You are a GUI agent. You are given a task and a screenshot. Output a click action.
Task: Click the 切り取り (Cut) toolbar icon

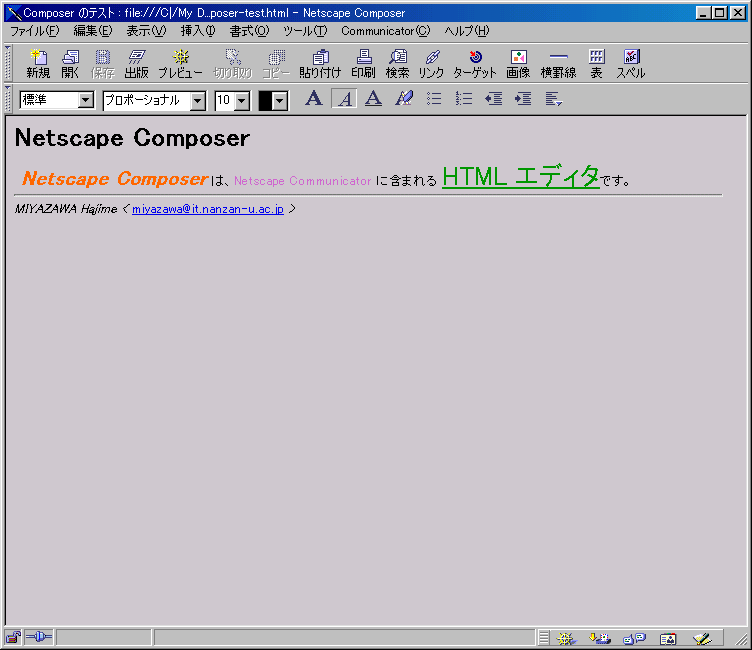click(x=233, y=63)
